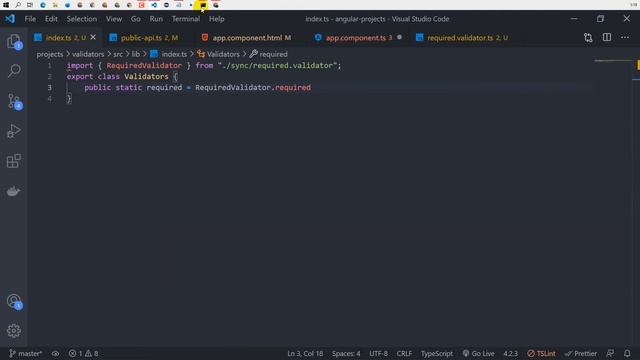Click the projects breadcrumb
This screenshot has height=360, width=640.
50,54
